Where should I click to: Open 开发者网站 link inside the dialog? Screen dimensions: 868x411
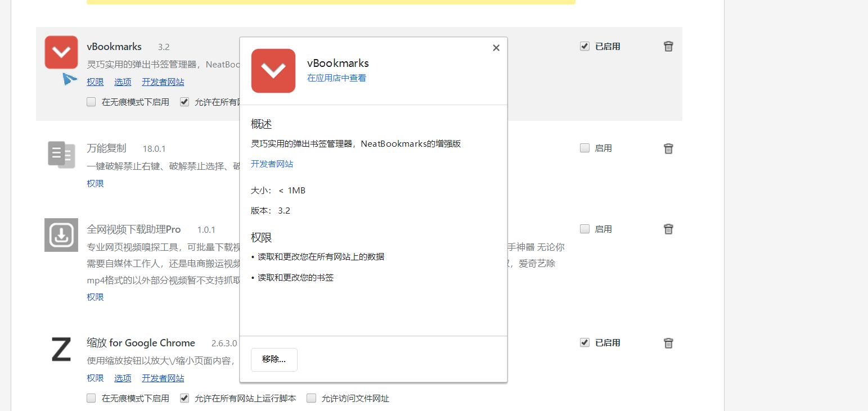pyautogui.click(x=272, y=164)
